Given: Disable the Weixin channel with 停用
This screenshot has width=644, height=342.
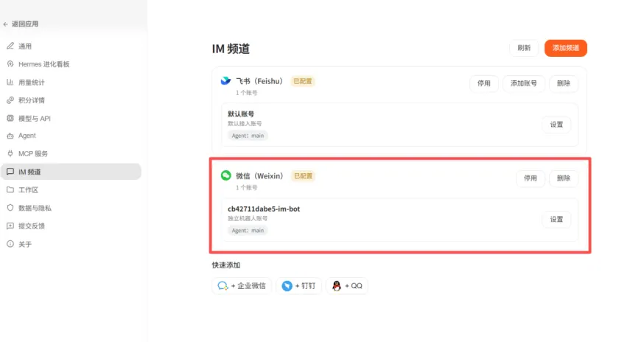Looking at the screenshot, I should tap(531, 178).
